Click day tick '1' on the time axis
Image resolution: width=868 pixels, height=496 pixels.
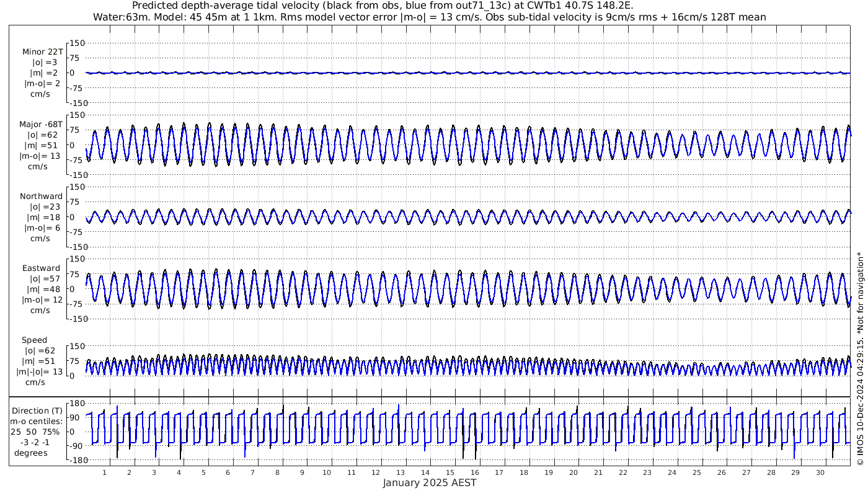point(105,472)
